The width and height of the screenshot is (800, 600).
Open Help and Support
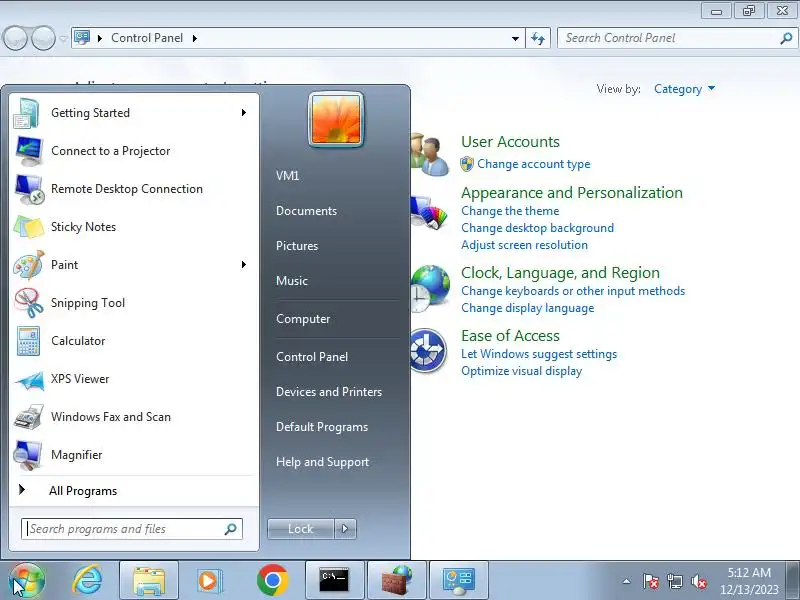click(322, 462)
